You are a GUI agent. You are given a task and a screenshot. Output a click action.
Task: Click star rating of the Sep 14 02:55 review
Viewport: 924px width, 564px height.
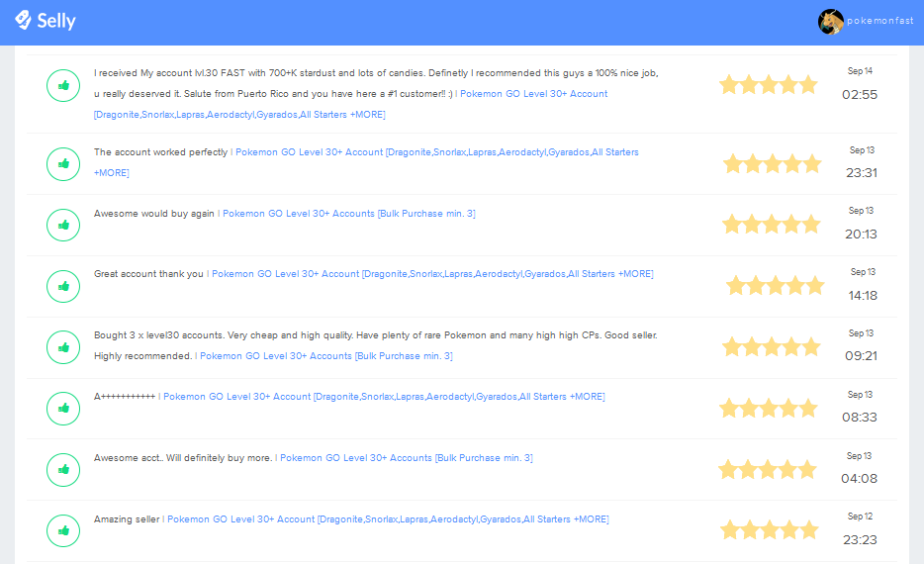tap(769, 85)
